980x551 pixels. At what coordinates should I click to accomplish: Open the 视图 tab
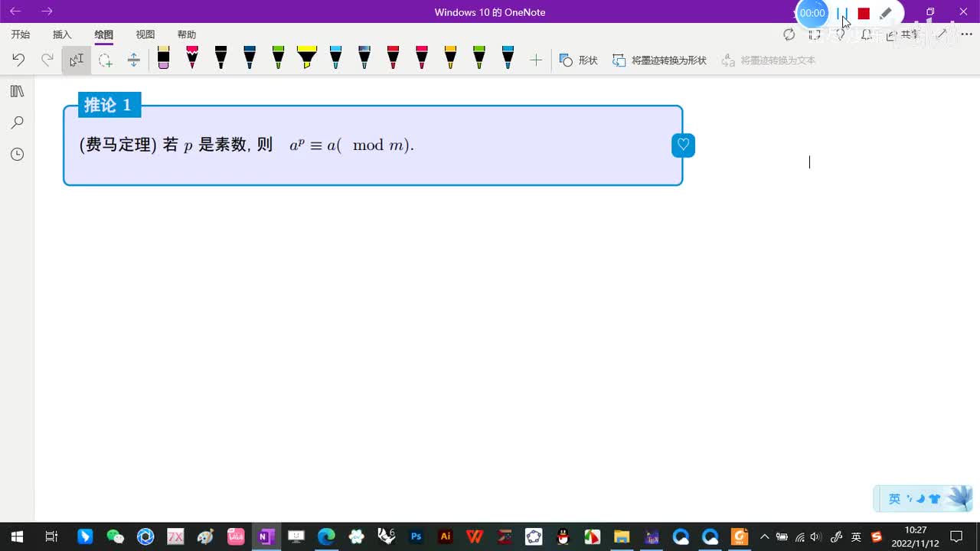tap(145, 34)
